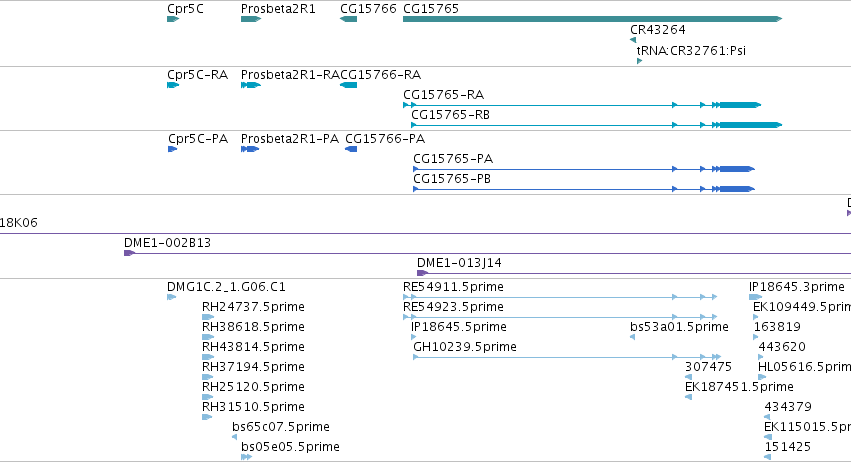
Task: Select the CG15765-RA transcript line
Action: (582, 105)
